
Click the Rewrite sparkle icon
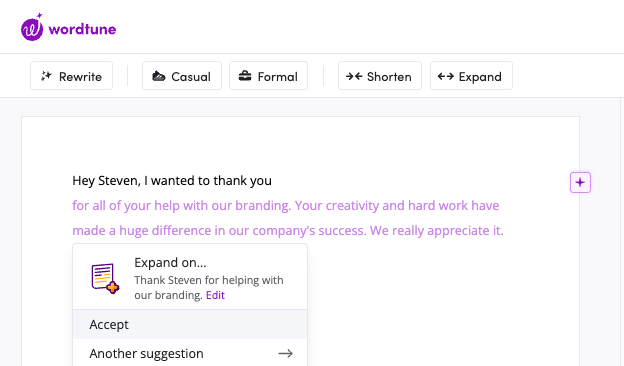pos(47,76)
